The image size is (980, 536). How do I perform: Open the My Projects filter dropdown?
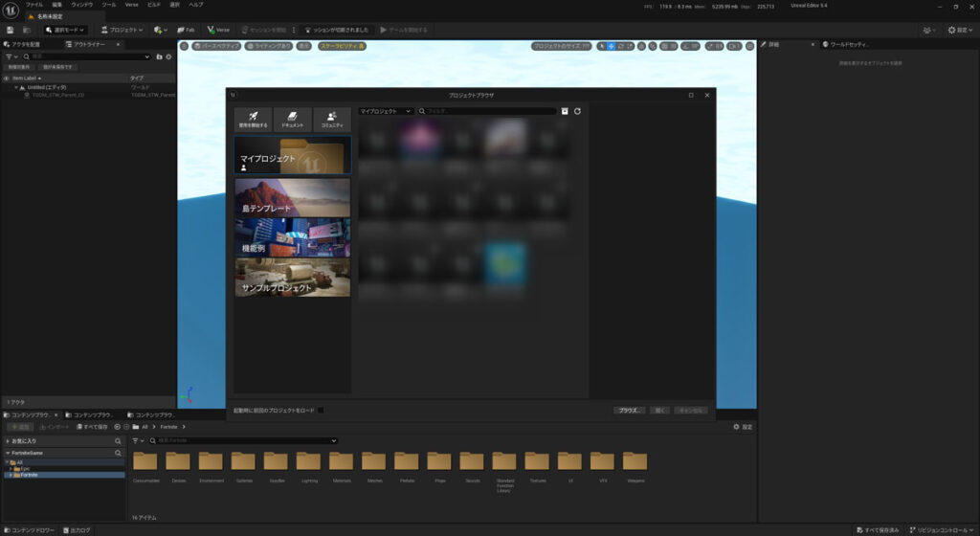click(x=385, y=111)
